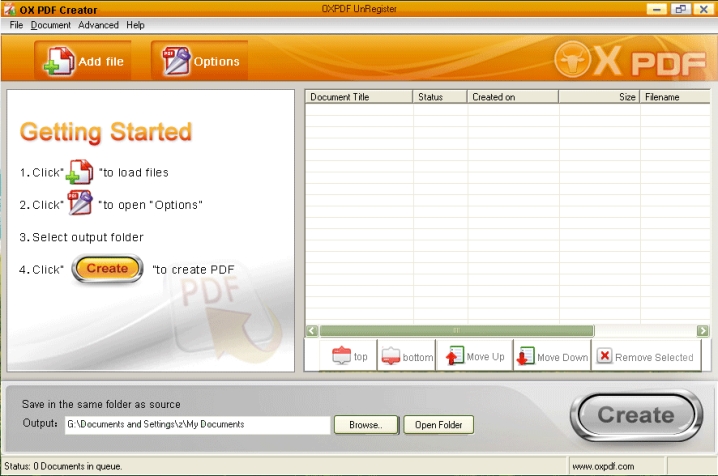Click the Open Folder button
Screen dimensions: 718x476
point(438,425)
